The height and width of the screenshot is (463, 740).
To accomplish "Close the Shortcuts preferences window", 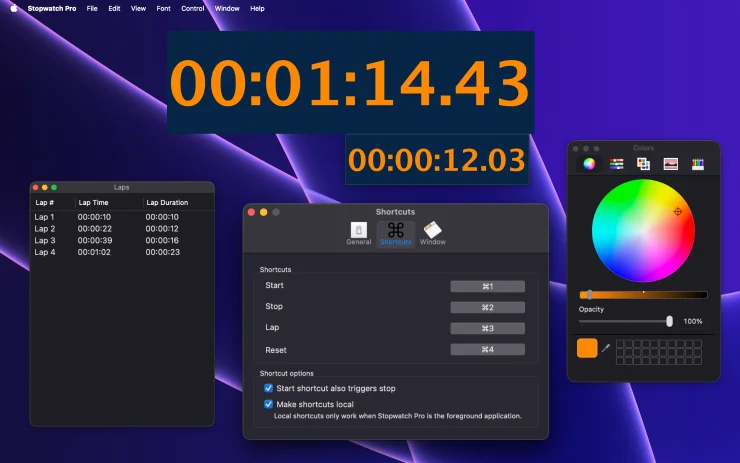I will [252, 212].
